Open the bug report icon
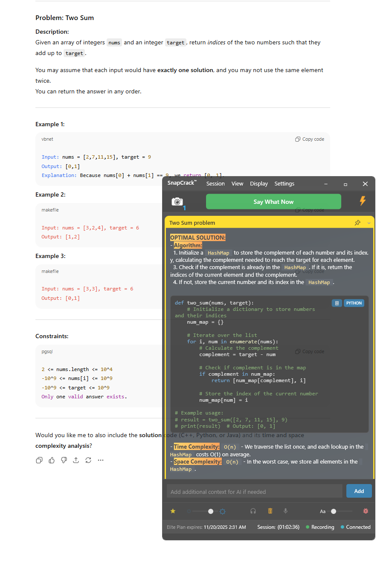The width and height of the screenshot is (392, 580). click(366, 511)
